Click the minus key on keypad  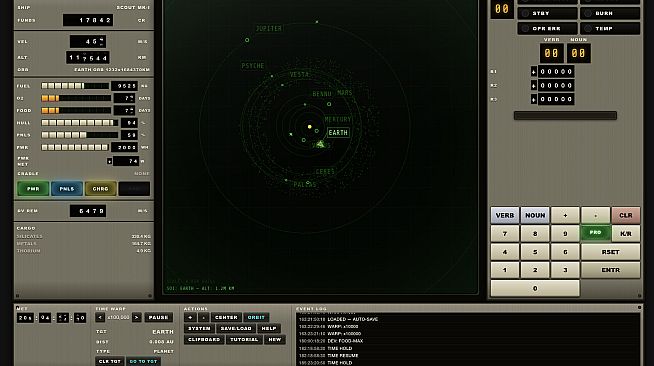(x=596, y=215)
